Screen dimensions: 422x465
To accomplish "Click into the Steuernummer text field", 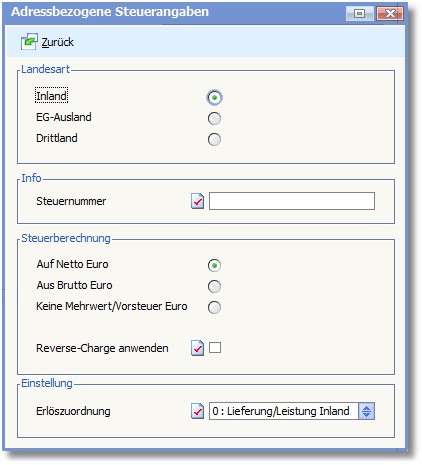I will [292, 201].
